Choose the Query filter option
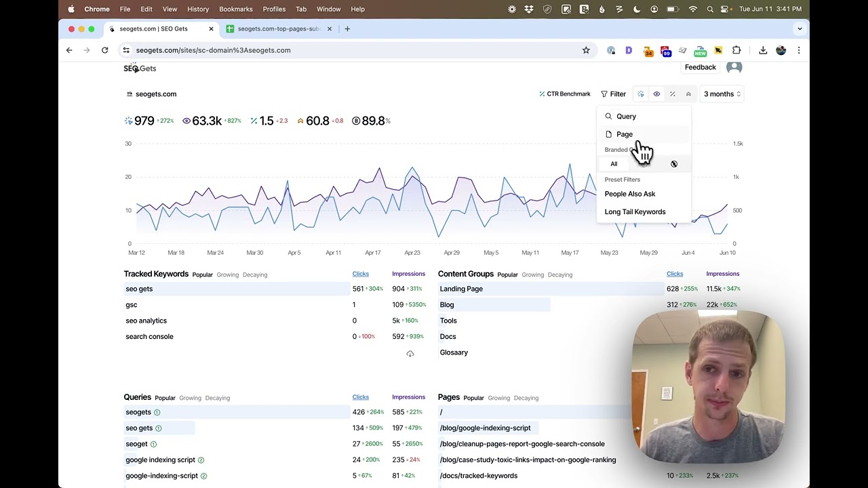Viewport: 868px width, 488px height. 644,117
